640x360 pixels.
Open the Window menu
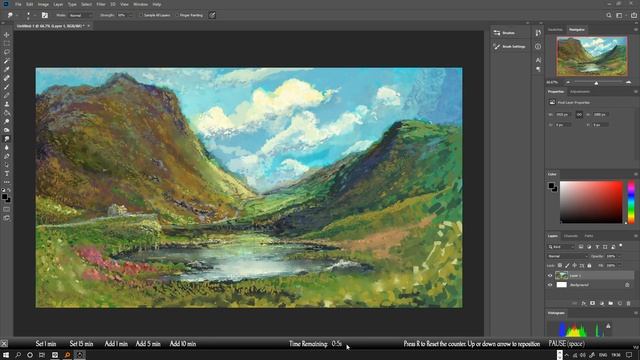click(x=141, y=4)
